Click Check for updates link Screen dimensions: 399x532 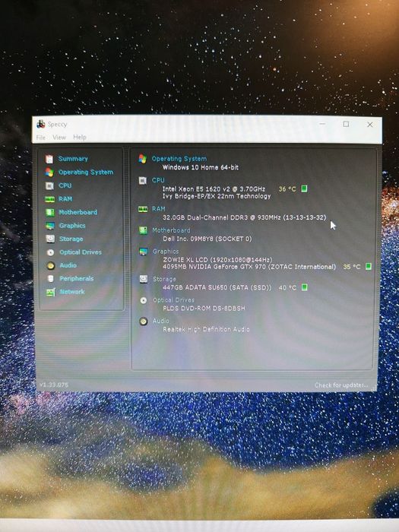341,385
